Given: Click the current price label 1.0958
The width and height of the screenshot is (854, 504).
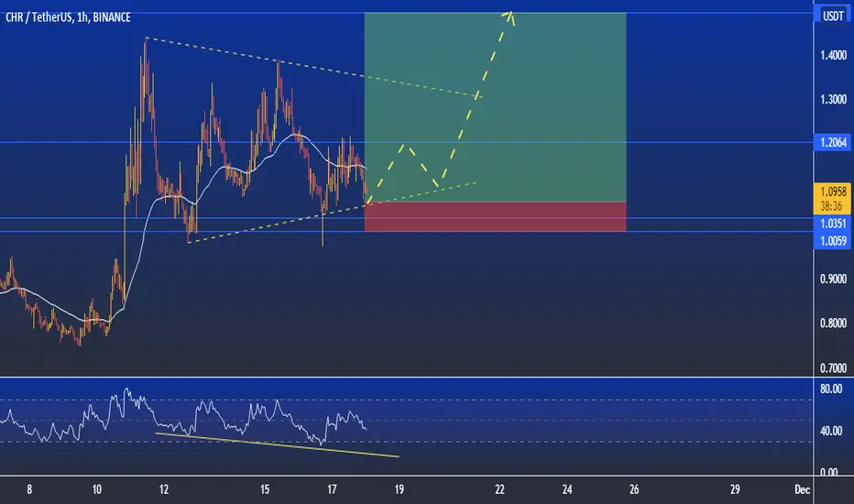Looking at the screenshot, I should tap(833, 192).
